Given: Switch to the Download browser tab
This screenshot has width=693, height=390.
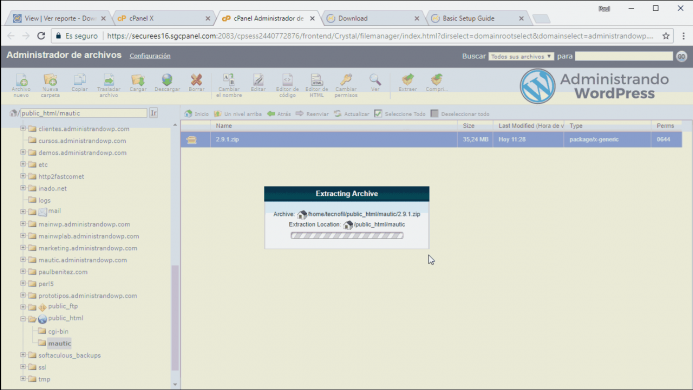Looking at the screenshot, I should (373, 18).
